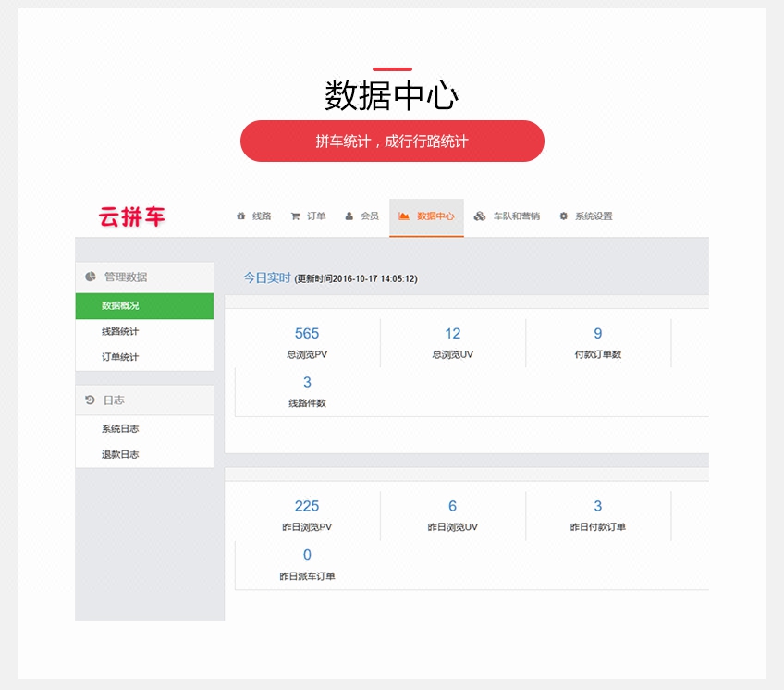Switch to the 会员 tab
This screenshot has height=690, width=784.
pyautogui.click(x=361, y=216)
